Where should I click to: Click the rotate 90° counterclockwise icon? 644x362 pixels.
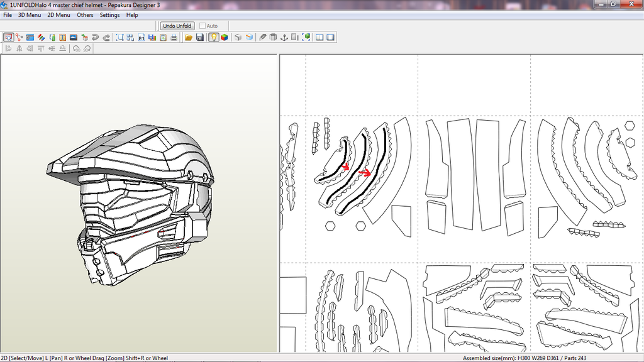[76, 48]
